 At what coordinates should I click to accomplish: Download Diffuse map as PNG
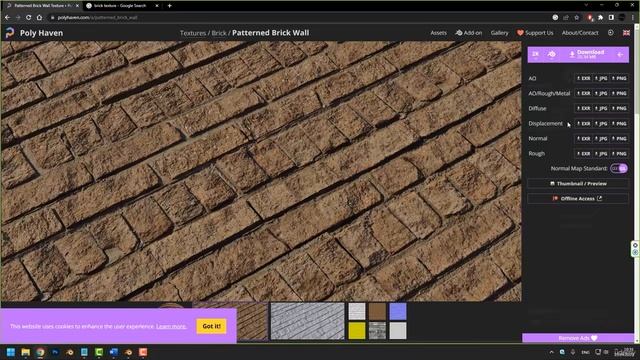pos(619,108)
